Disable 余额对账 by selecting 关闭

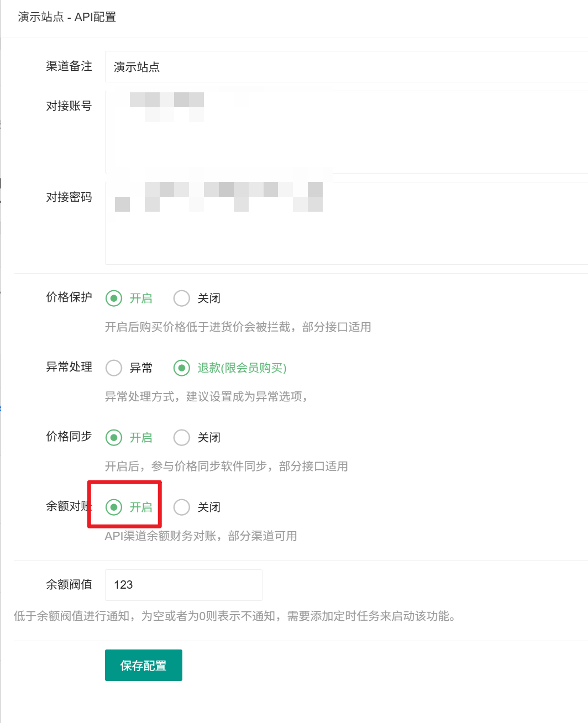(x=182, y=507)
